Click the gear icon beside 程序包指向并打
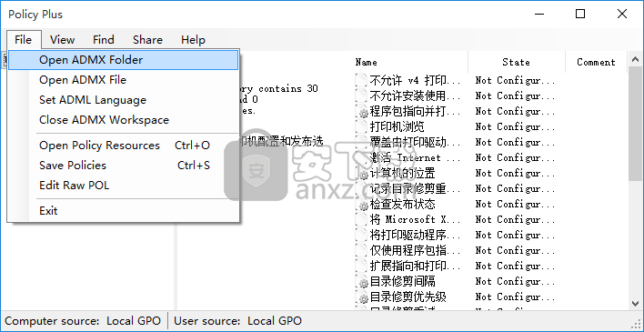This screenshot has width=644, height=332. 362,111
